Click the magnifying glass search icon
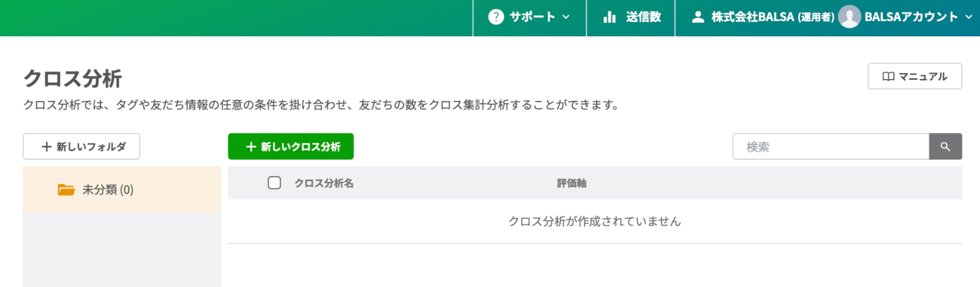 (945, 146)
